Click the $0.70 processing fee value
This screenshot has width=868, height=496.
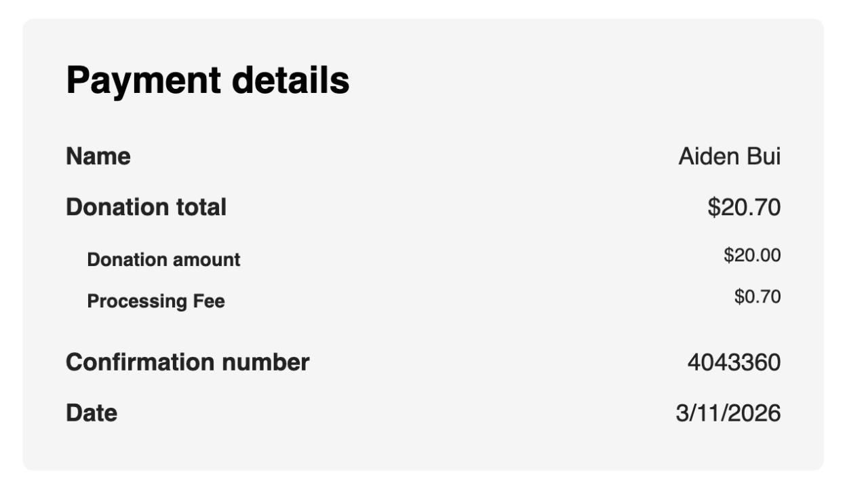point(757,297)
